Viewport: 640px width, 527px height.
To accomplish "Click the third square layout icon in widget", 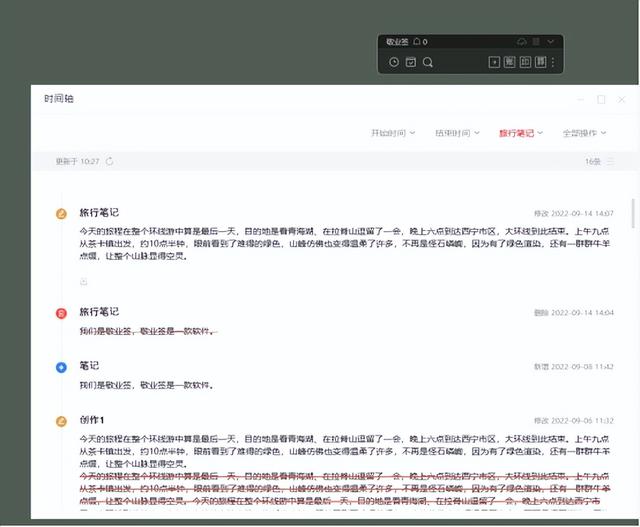I will 525,62.
